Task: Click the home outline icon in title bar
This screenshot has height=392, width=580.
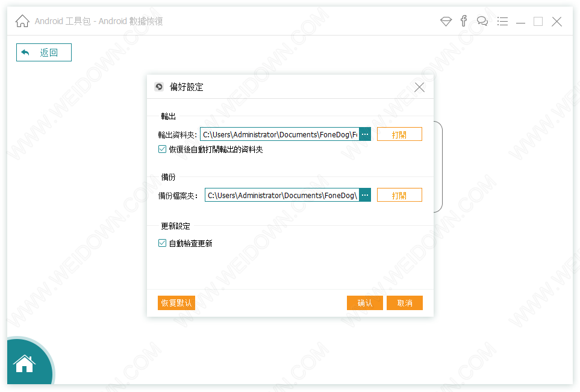Action: pyautogui.click(x=22, y=21)
